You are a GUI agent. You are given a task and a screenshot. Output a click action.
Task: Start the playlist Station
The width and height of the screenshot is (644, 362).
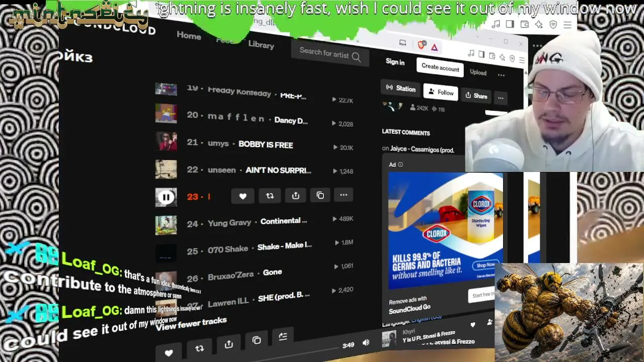(x=400, y=88)
